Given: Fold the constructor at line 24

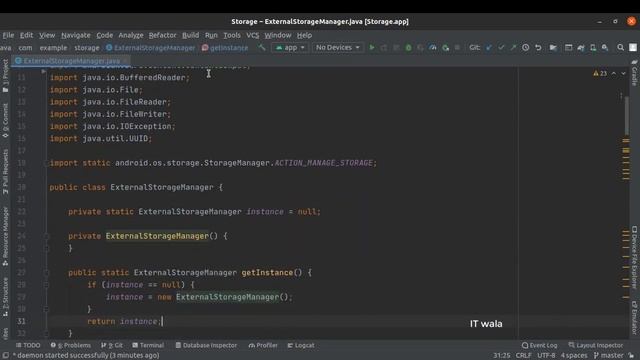Looking at the screenshot, I should click(x=46, y=236).
